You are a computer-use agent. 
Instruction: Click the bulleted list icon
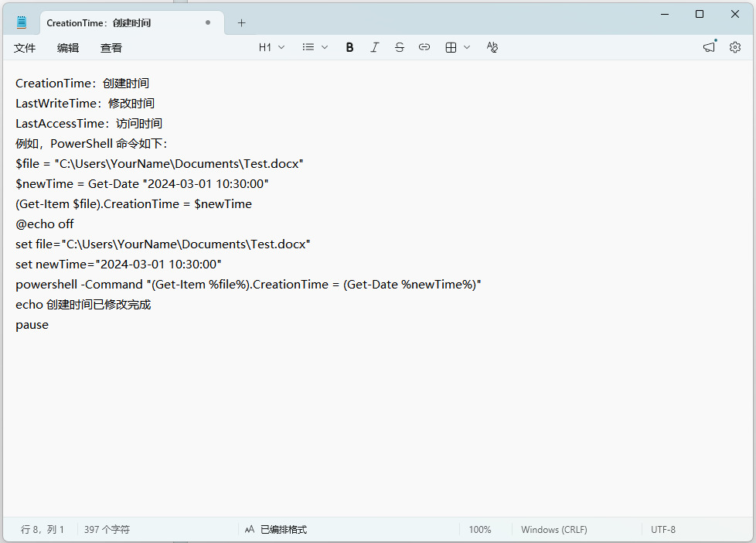tap(308, 47)
